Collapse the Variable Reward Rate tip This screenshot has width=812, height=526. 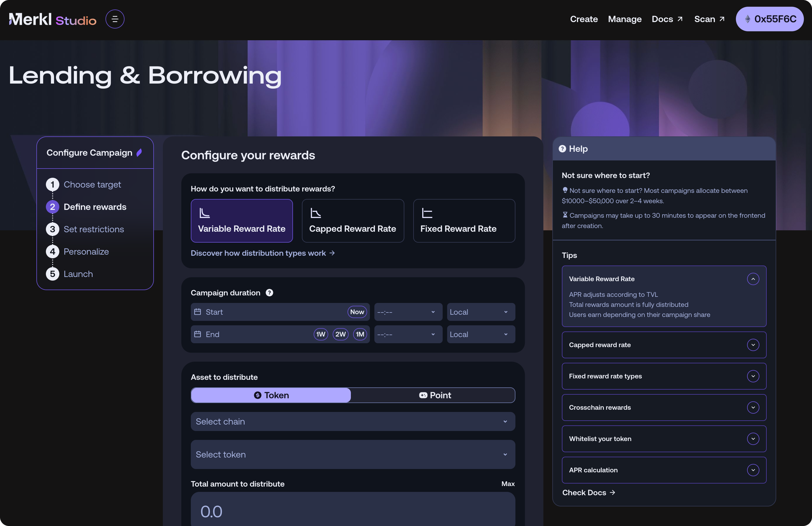tap(753, 279)
